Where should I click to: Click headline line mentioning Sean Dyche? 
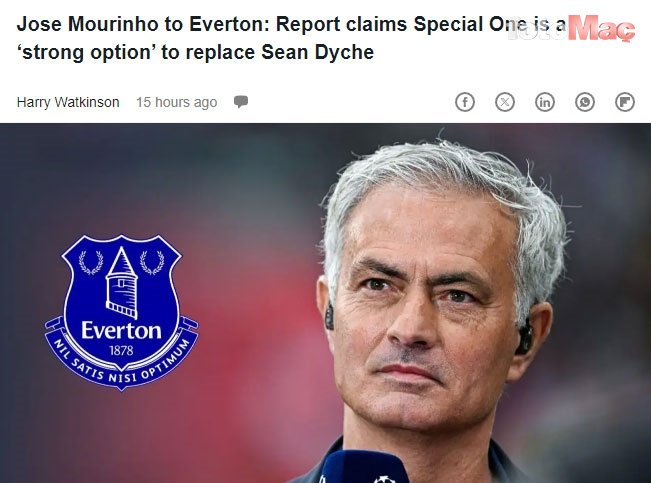(x=195, y=53)
